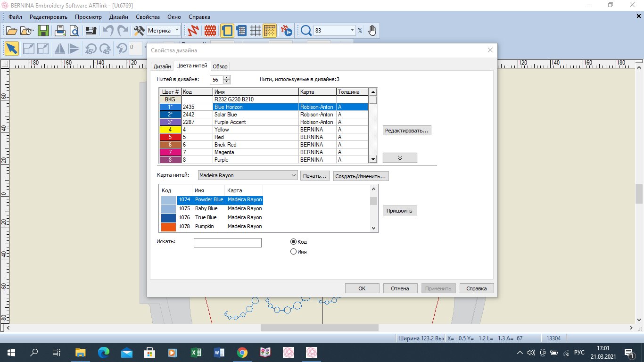644x362 pixels.
Task: Click the mirror vertical triangle icon
Action: point(74,49)
